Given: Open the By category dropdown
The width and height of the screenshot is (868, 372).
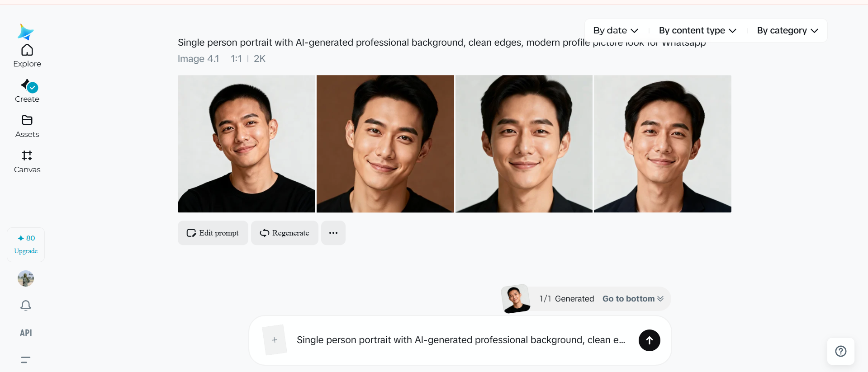Looking at the screenshot, I should coord(787,31).
